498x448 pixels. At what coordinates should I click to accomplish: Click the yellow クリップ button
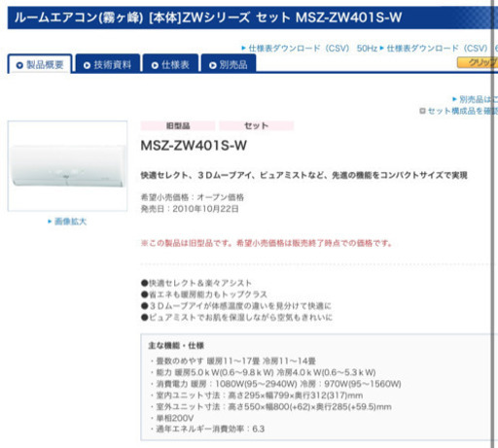[x=478, y=62]
